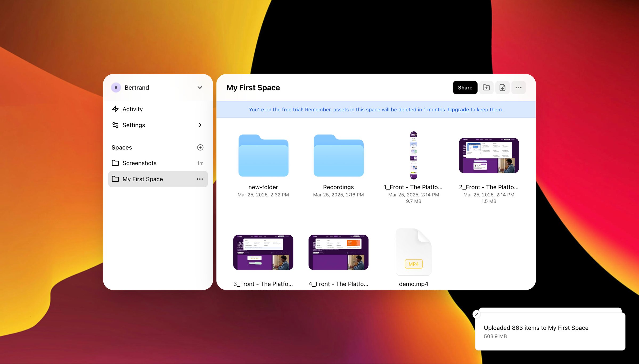Click the 'My First Space' page title

pos(253,87)
